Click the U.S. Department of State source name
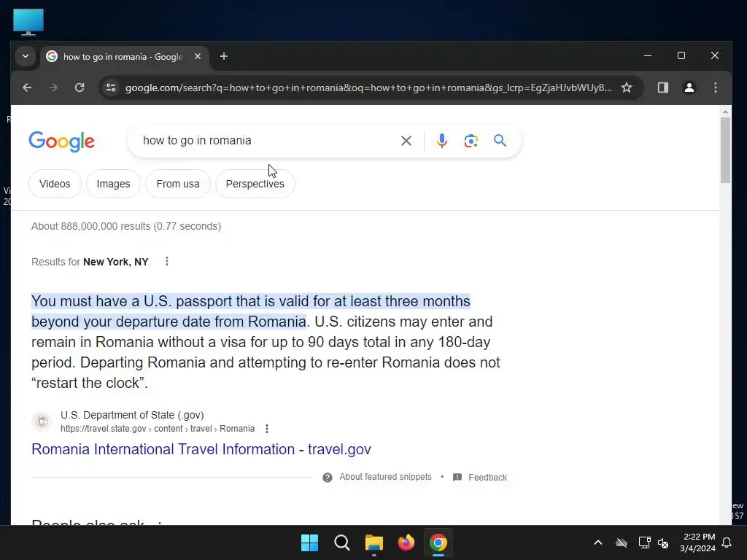Screen dimensions: 747x560 [132, 415]
